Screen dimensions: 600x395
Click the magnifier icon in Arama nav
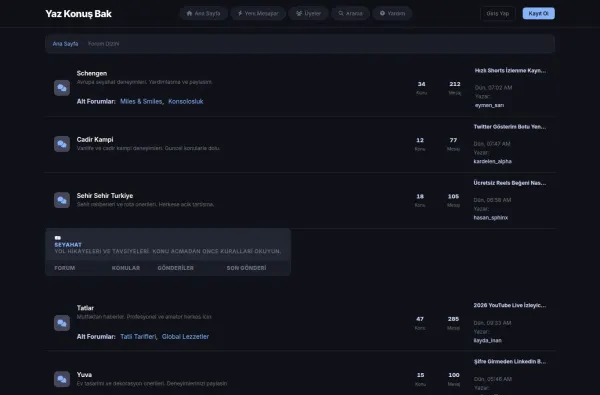tap(341, 13)
